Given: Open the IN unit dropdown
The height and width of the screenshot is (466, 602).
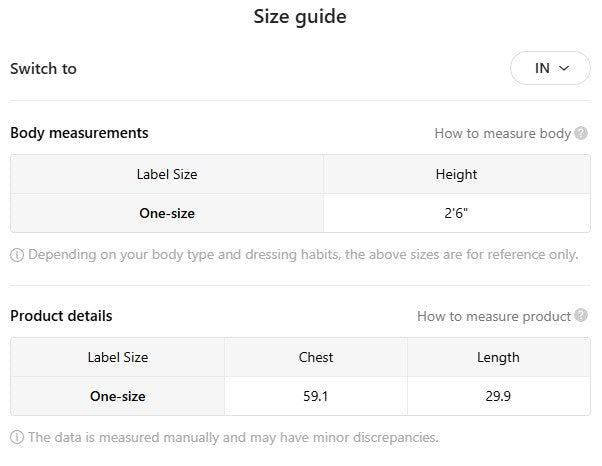Looking at the screenshot, I should pos(550,69).
